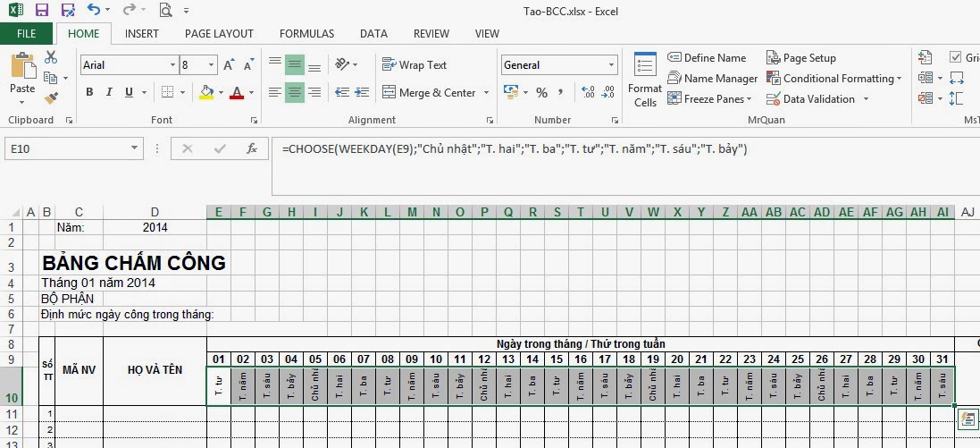The image size is (980, 448).
Task: Decrease font size with the small A
Action: [x=248, y=65]
